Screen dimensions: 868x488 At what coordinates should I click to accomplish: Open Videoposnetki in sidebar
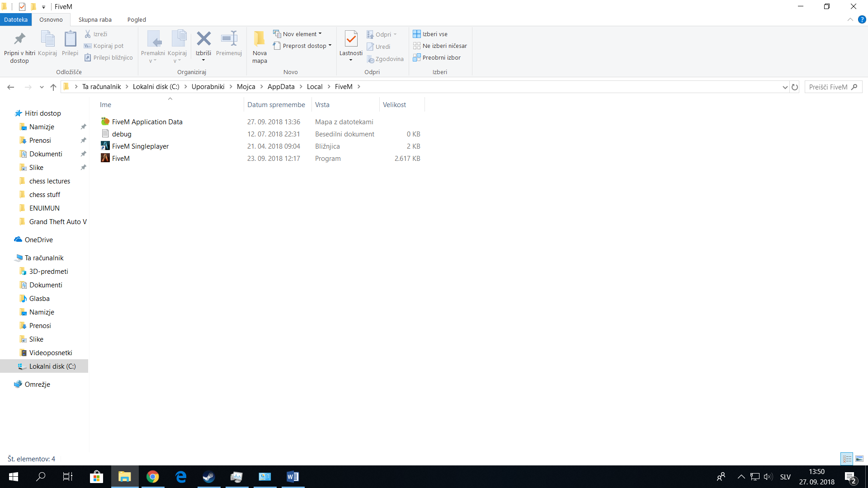(x=51, y=352)
